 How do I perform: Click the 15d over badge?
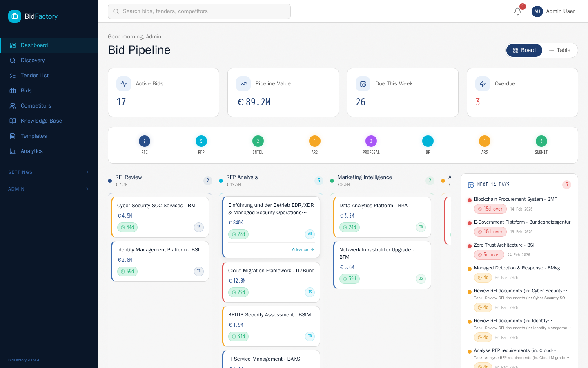[x=490, y=209]
